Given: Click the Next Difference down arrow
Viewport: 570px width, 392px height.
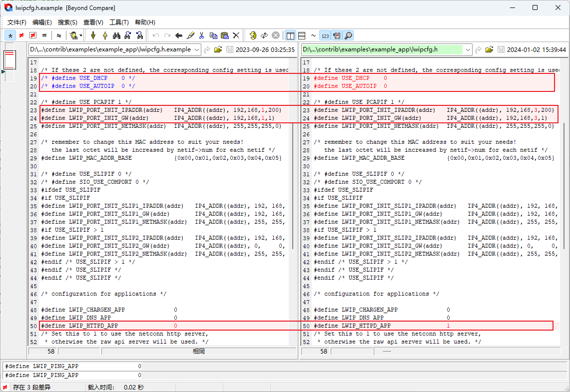Looking at the screenshot, I should point(93,35).
